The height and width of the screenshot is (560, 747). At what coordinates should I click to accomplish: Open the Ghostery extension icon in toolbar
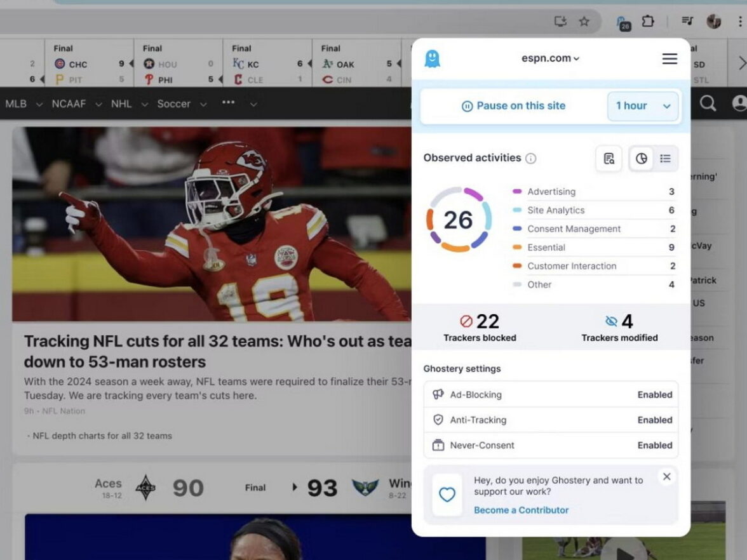623,23
